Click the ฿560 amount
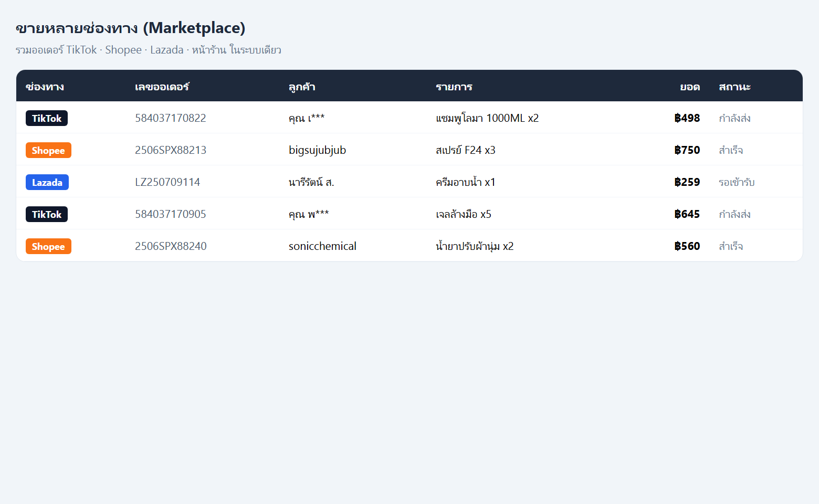 click(687, 246)
